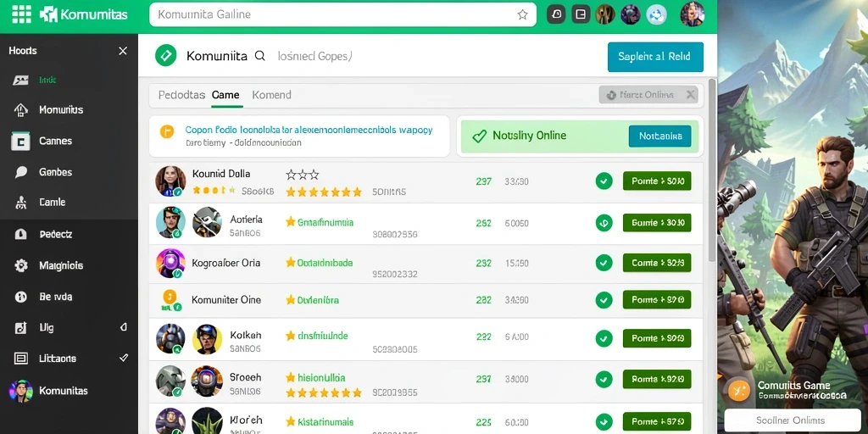Open the Littaons list icon in sidebar
The image size is (868, 434).
(20, 359)
